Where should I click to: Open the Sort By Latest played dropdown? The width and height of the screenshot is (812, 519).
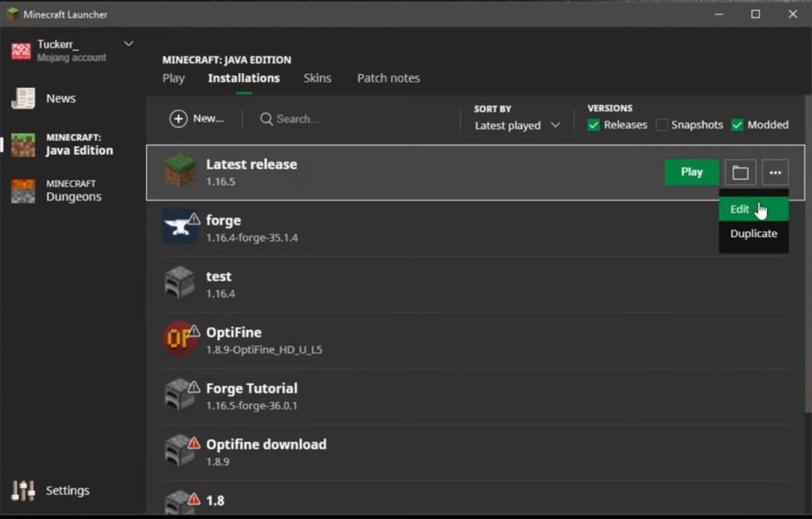[517, 126]
